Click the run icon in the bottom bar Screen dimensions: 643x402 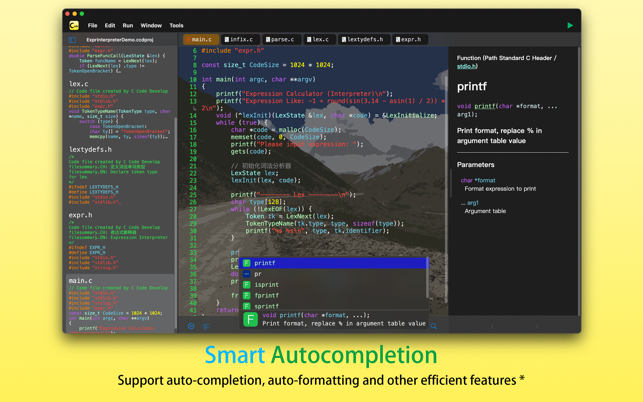pos(191,326)
